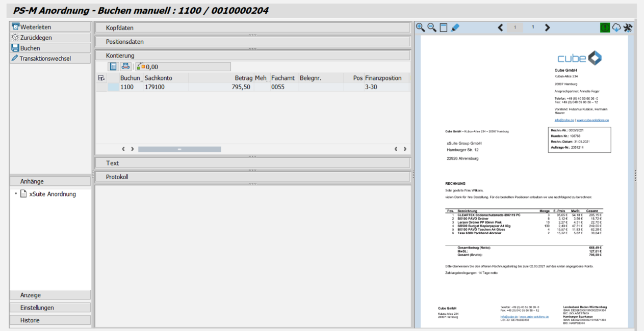Click the balance display showing 0,00
The height and width of the screenshot is (331, 644).
tap(153, 66)
